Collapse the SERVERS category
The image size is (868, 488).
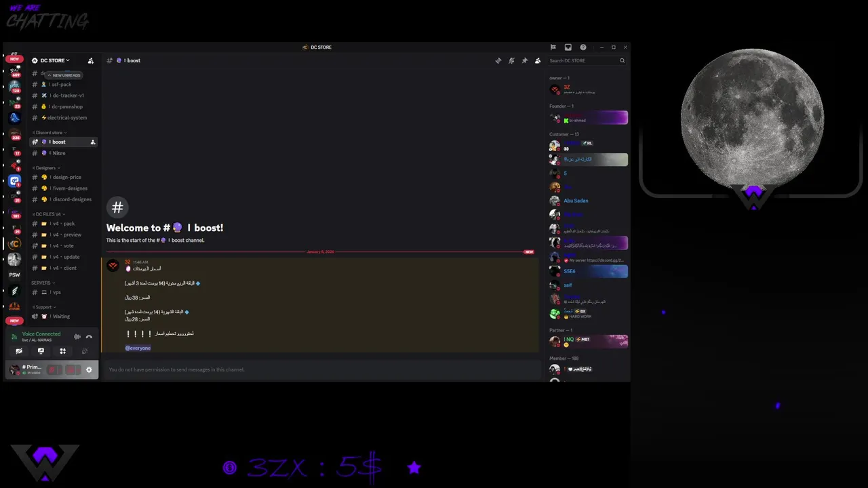click(43, 283)
